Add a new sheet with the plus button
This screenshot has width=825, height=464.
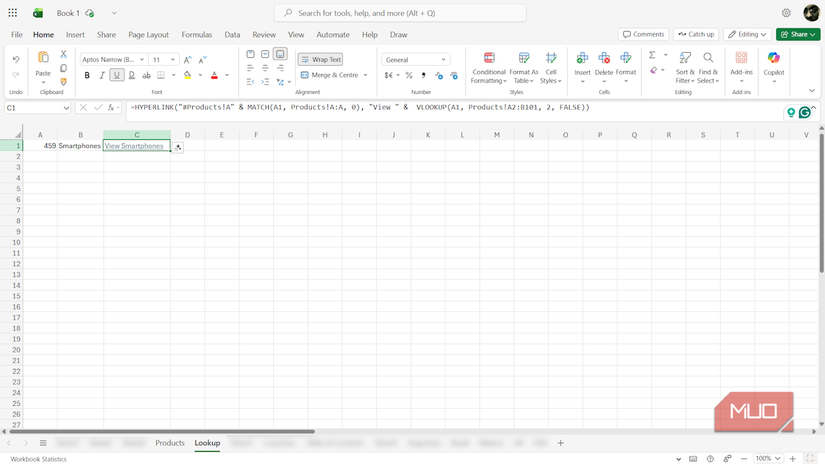pyautogui.click(x=561, y=443)
